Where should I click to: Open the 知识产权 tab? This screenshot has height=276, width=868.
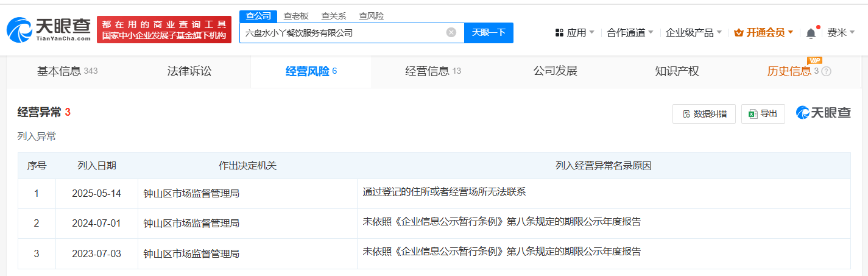[x=677, y=71]
